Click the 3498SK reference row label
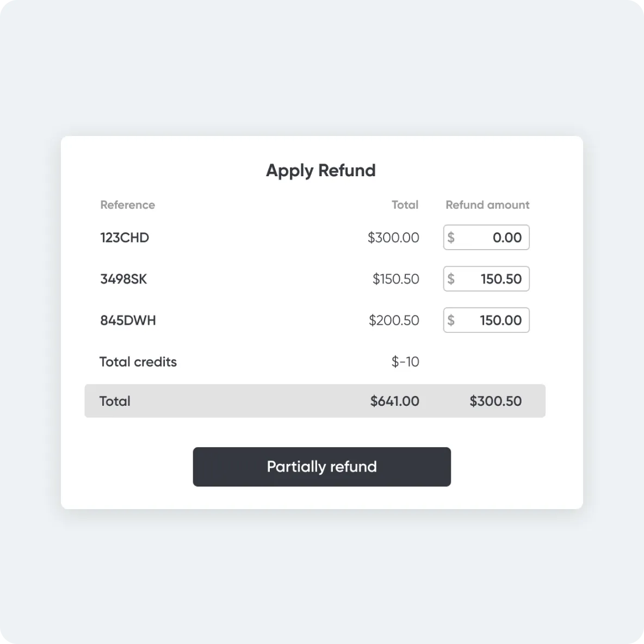Viewport: 644px width, 644px height. (123, 279)
